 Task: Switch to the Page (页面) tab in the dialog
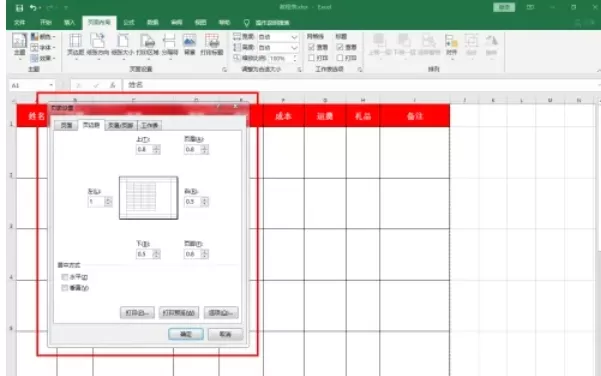[66, 125]
